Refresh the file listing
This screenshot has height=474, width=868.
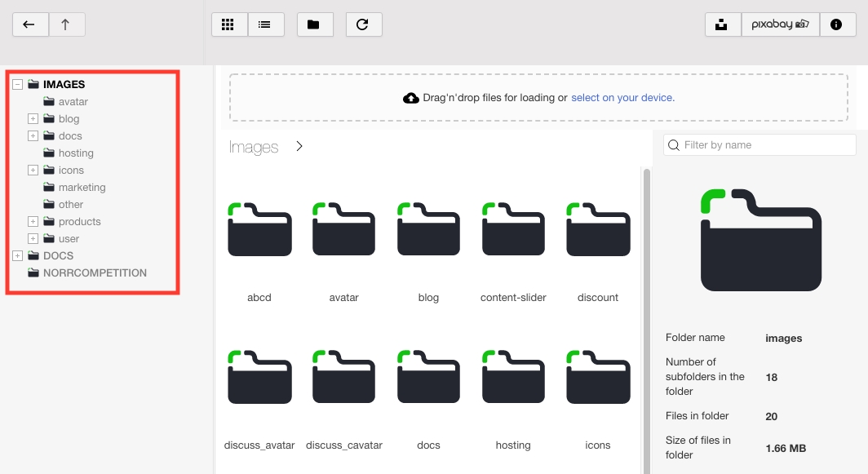pyautogui.click(x=363, y=24)
